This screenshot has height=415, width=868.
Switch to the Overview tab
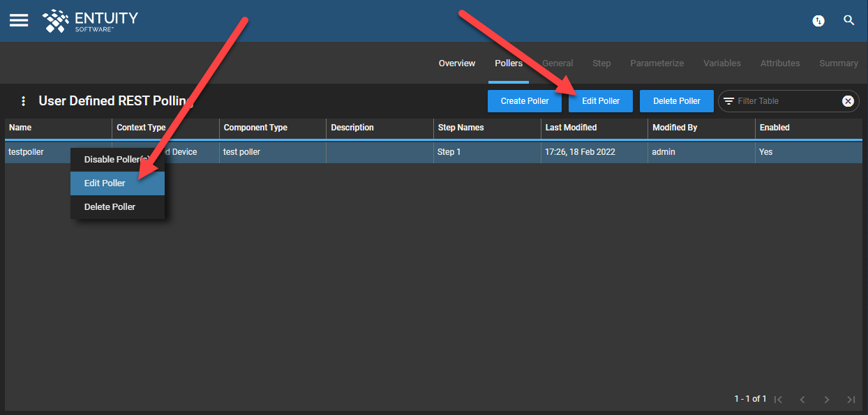(x=457, y=63)
